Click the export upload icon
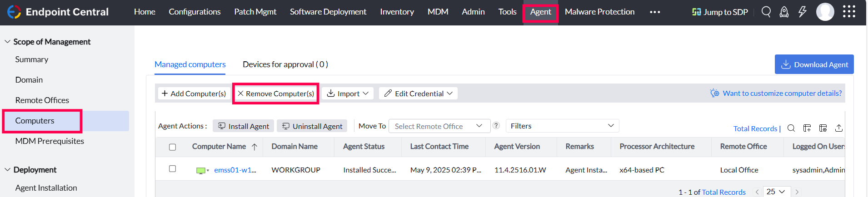This screenshot has height=197, width=868. 839,128
